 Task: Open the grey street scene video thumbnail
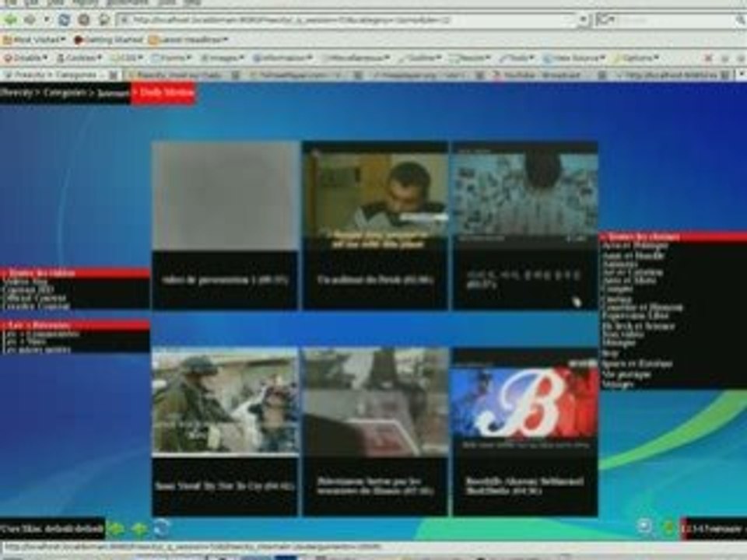(x=375, y=403)
